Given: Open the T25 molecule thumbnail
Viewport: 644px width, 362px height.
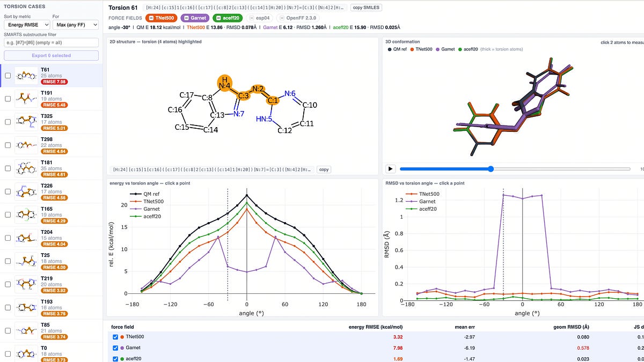Looking at the screenshot, I should pyautogui.click(x=26, y=261).
